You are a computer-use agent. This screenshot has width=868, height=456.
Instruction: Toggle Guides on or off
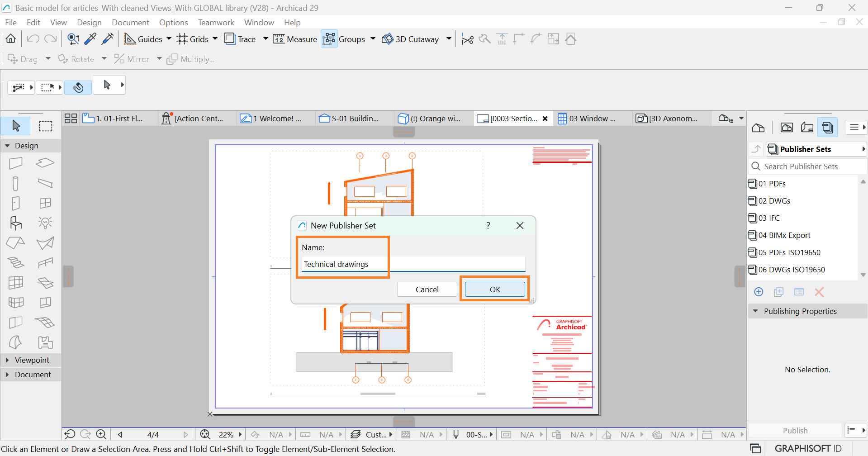pyautogui.click(x=143, y=39)
